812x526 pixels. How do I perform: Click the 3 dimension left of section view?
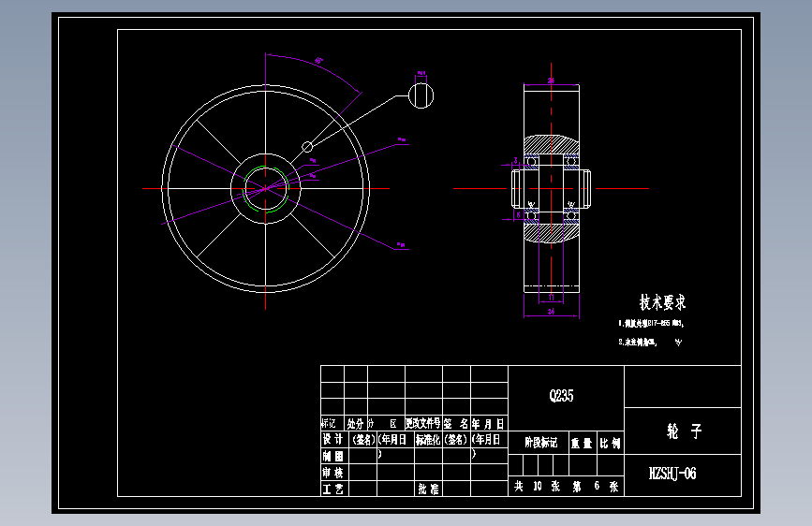(x=515, y=160)
